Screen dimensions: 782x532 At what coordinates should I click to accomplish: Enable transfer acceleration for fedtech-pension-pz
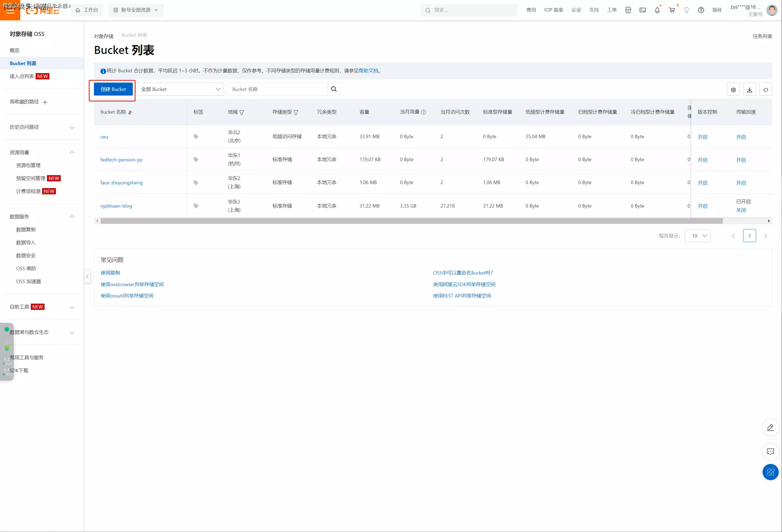pos(741,160)
